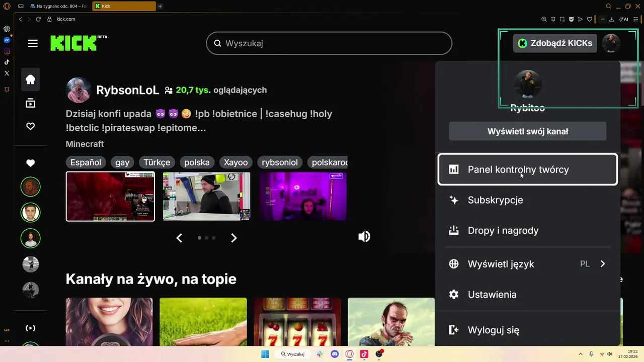Open the smiling woman live channel card
The image size is (644, 362).
pyautogui.click(x=109, y=322)
